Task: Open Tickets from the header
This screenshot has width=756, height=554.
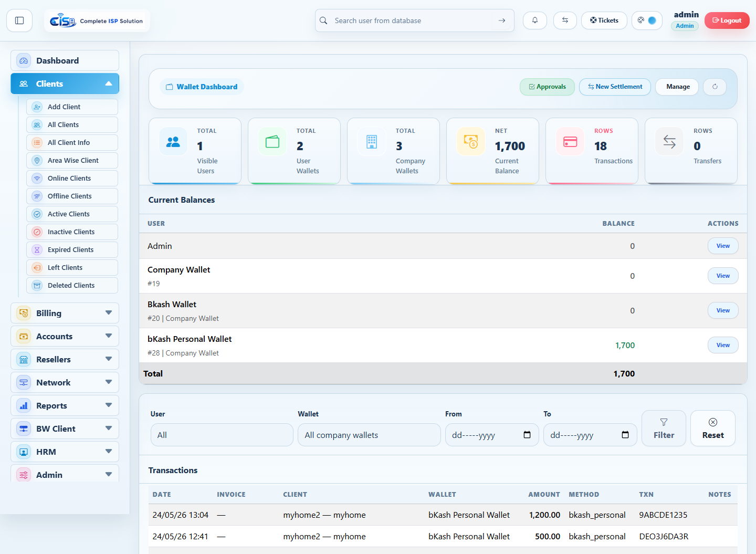Action: coord(604,20)
